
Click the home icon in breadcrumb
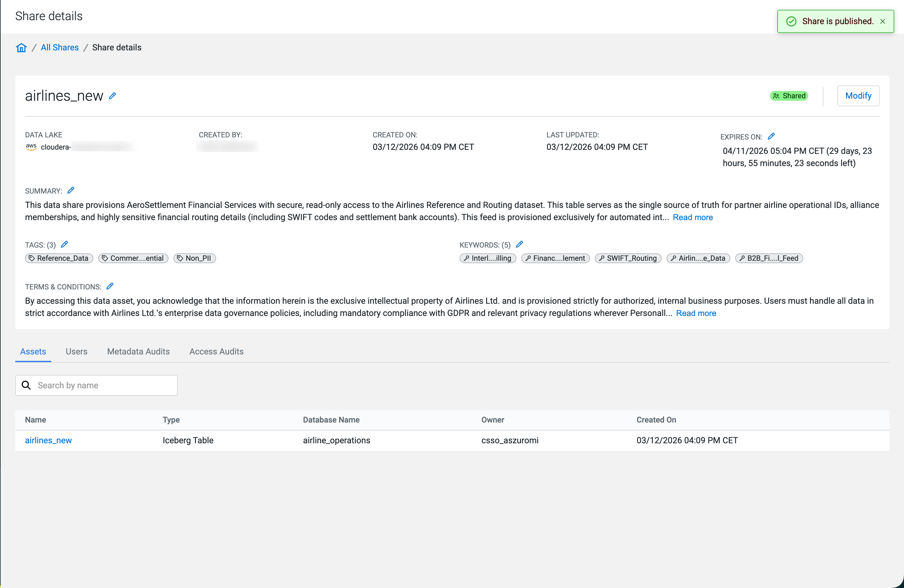click(21, 48)
